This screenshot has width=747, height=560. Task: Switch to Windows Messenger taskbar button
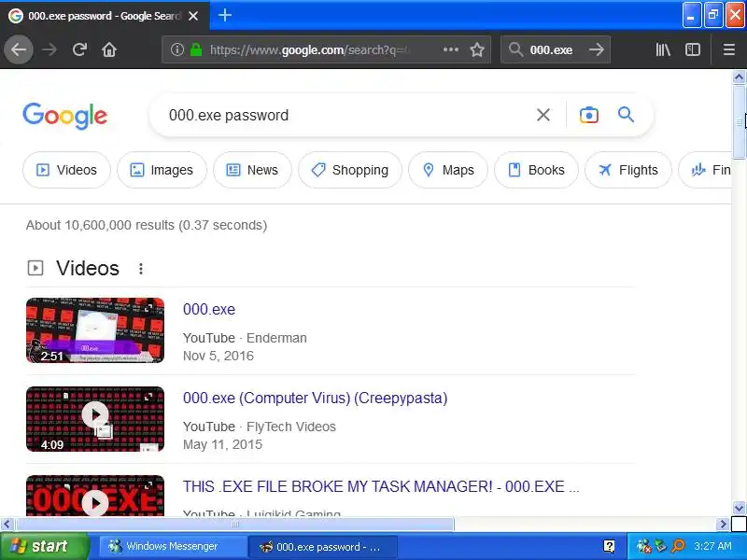pos(172,546)
